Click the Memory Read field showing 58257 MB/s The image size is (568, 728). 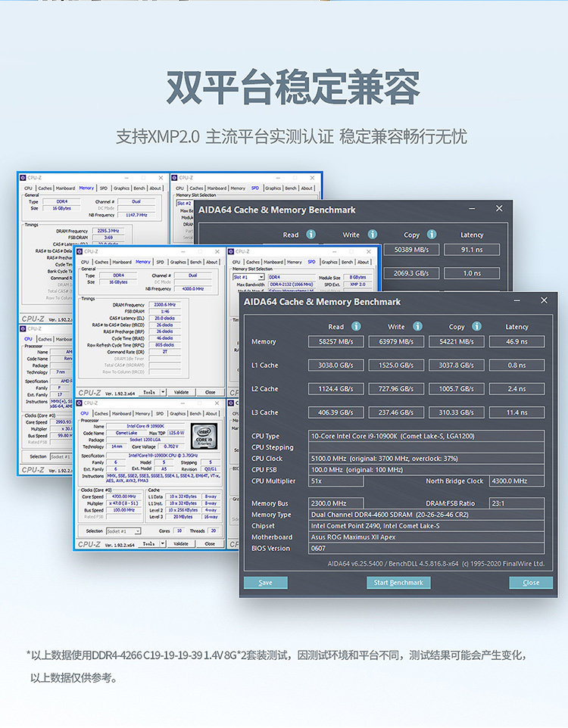pos(335,342)
